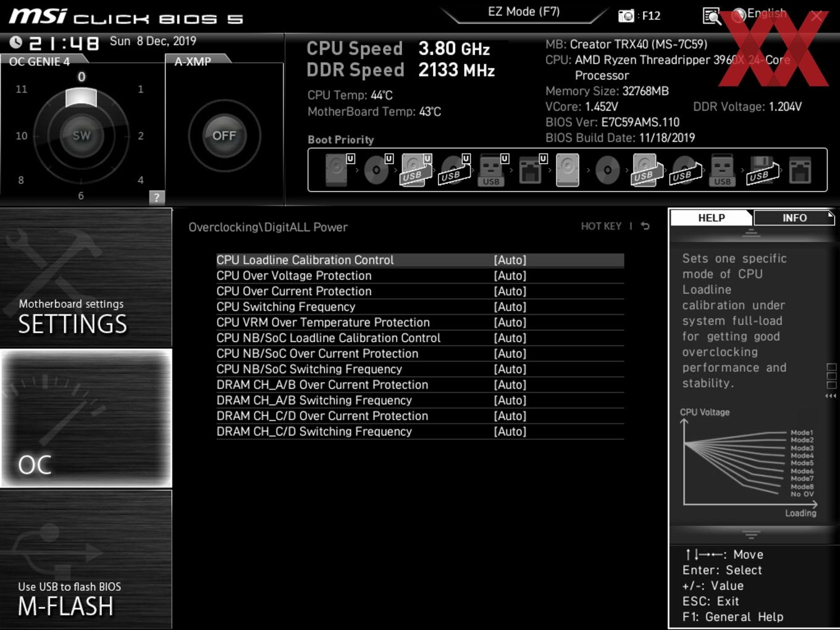The image size is (840, 630).
Task: Select the UEFI CD/DVD boot device icon
Action: pos(377,170)
